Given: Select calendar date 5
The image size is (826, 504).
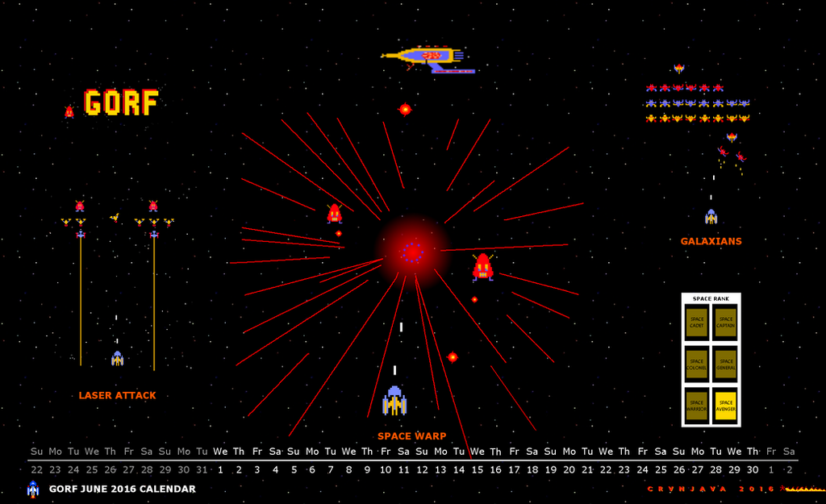Looking at the screenshot, I should [x=294, y=470].
